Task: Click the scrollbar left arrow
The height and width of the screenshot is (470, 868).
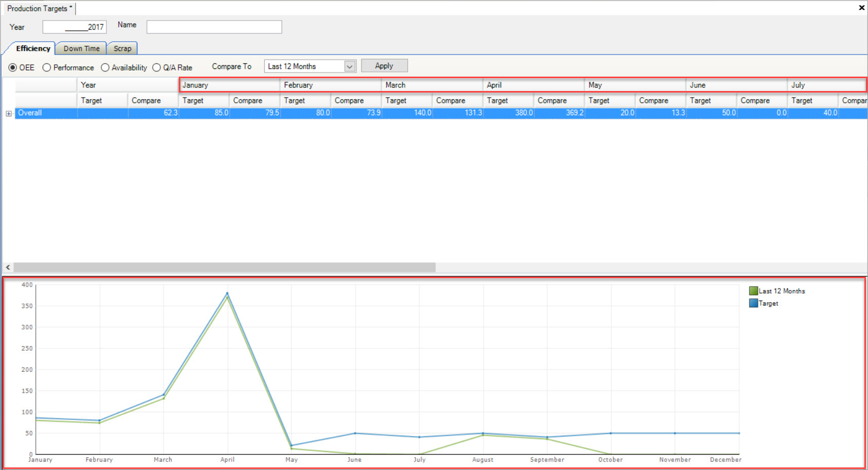Action: coord(8,267)
